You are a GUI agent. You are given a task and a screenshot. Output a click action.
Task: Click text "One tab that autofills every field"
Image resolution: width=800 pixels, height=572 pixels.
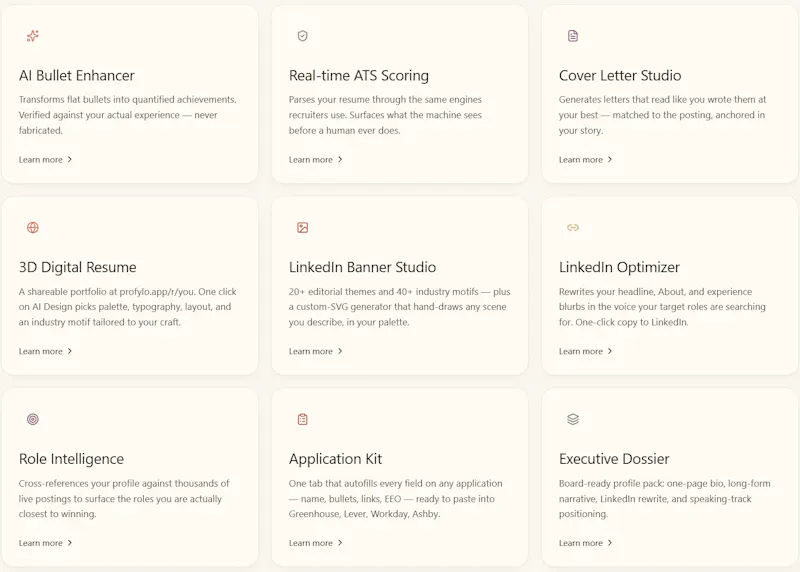(358, 483)
